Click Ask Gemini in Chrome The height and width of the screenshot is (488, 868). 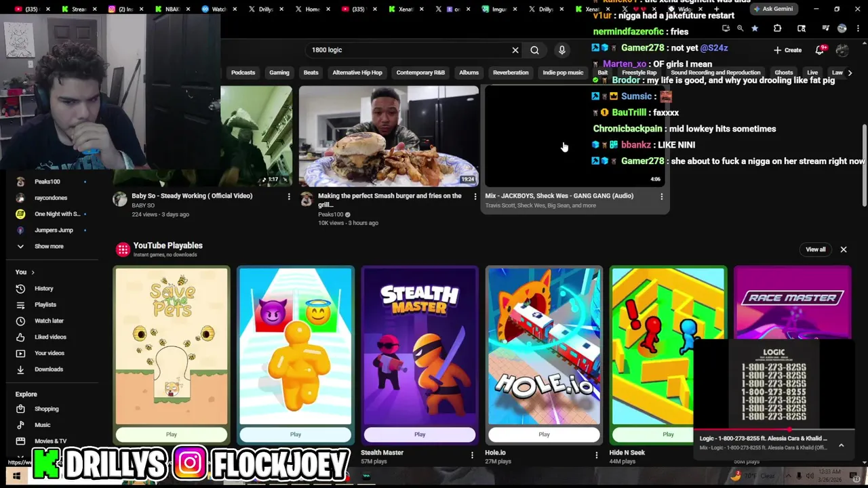point(773,9)
